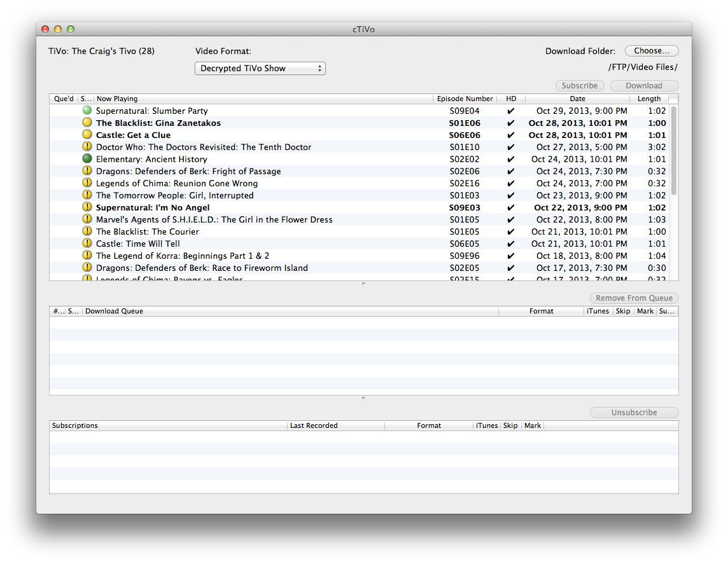
Task: Sort by Now Playing column header
Action: tap(263, 99)
